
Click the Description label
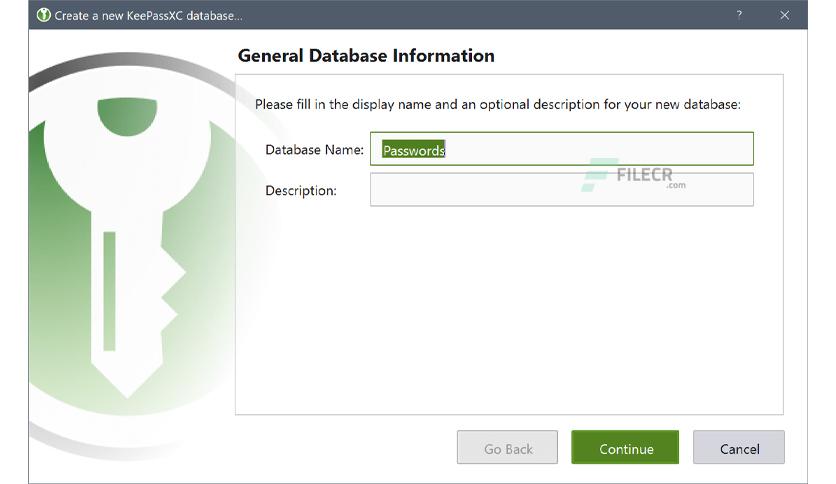pyautogui.click(x=301, y=191)
